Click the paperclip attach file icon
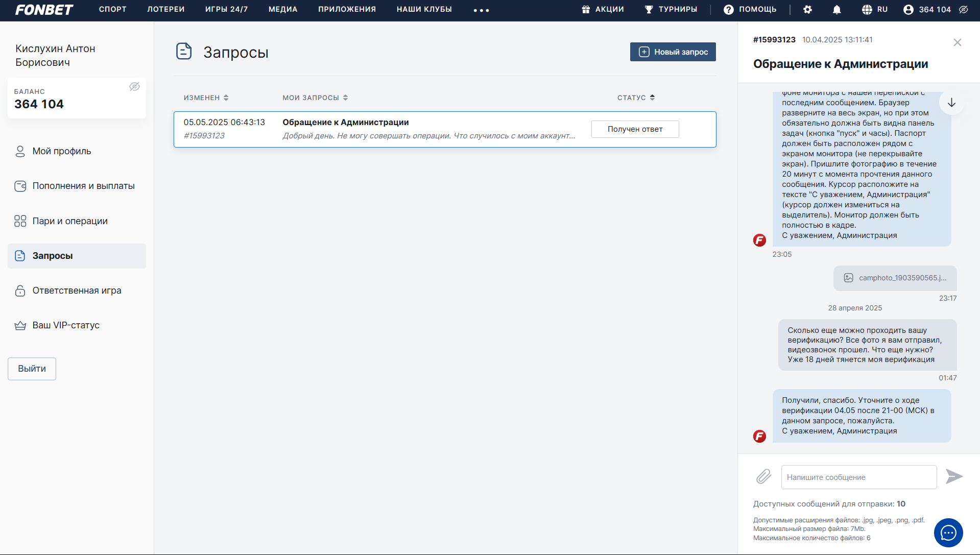This screenshot has width=980, height=555. click(763, 477)
